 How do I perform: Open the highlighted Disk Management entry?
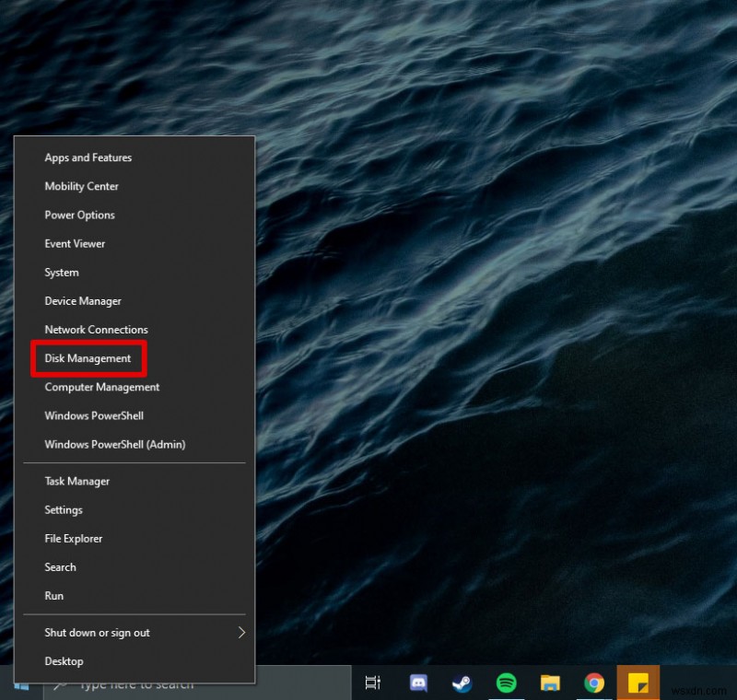pyautogui.click(x=88, y=358)
